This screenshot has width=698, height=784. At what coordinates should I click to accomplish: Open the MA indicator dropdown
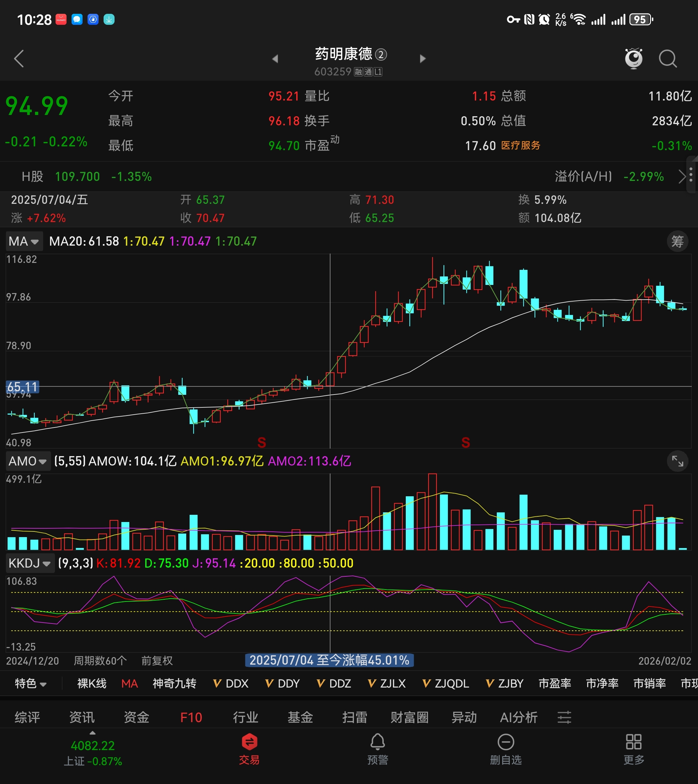coord(24,241)
